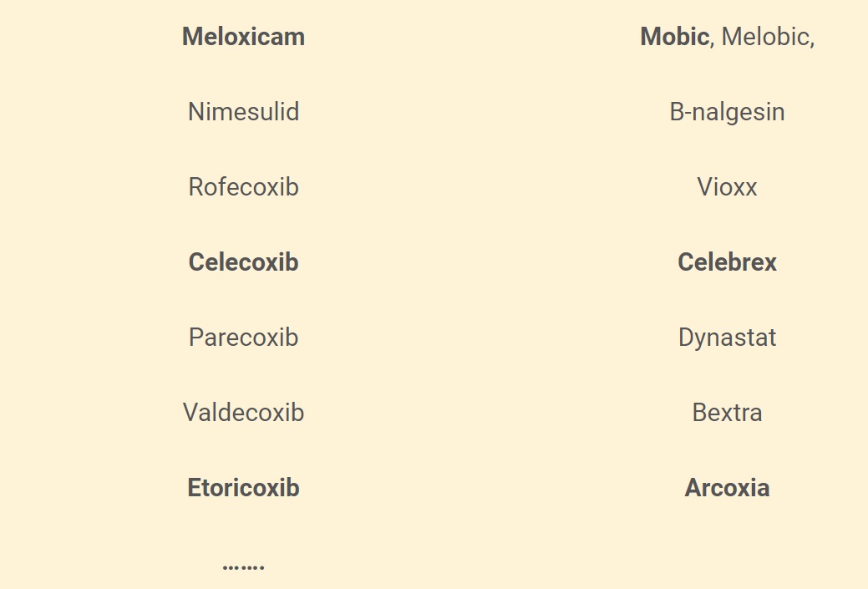Select the bold Etoricoxib drug name

(243, 488)
